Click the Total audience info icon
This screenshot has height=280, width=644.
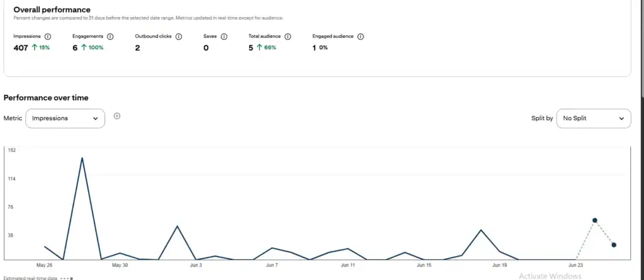(x=287, y=36)
